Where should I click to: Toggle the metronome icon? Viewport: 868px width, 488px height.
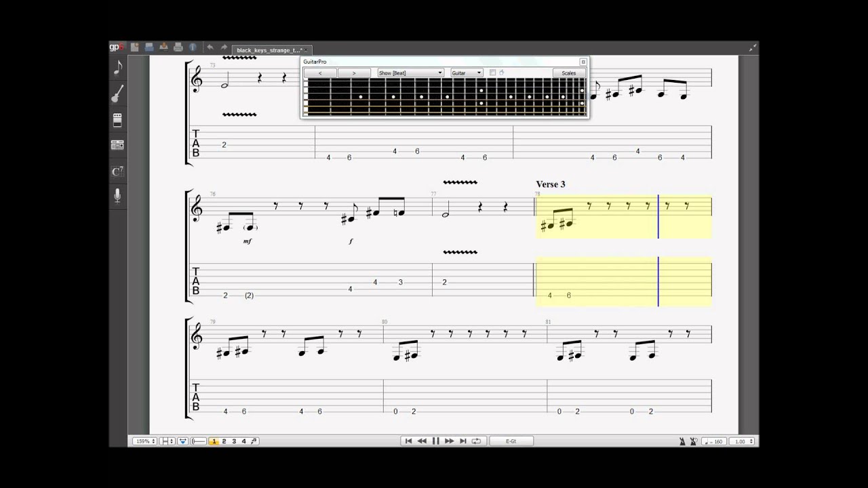click(682, 441)
